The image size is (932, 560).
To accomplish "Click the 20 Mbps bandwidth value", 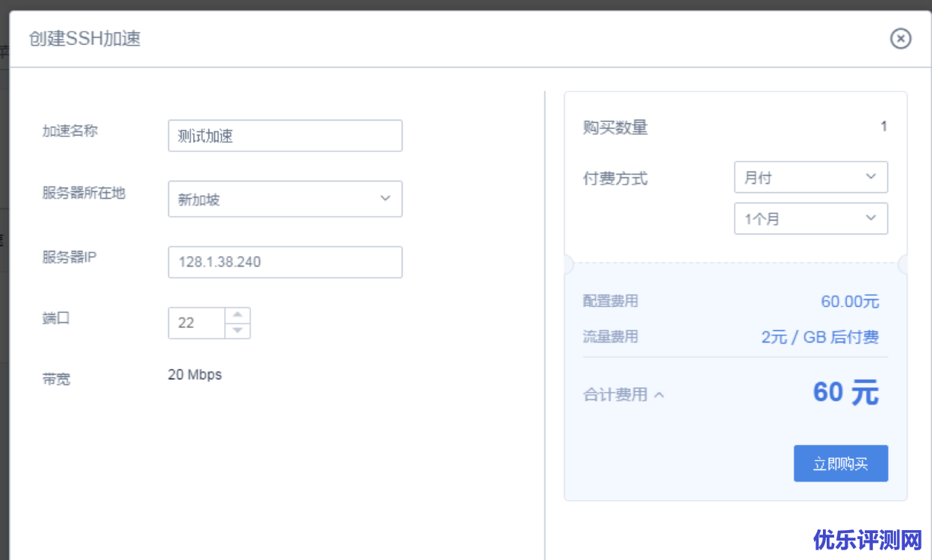I will click(x=195, y=375).
